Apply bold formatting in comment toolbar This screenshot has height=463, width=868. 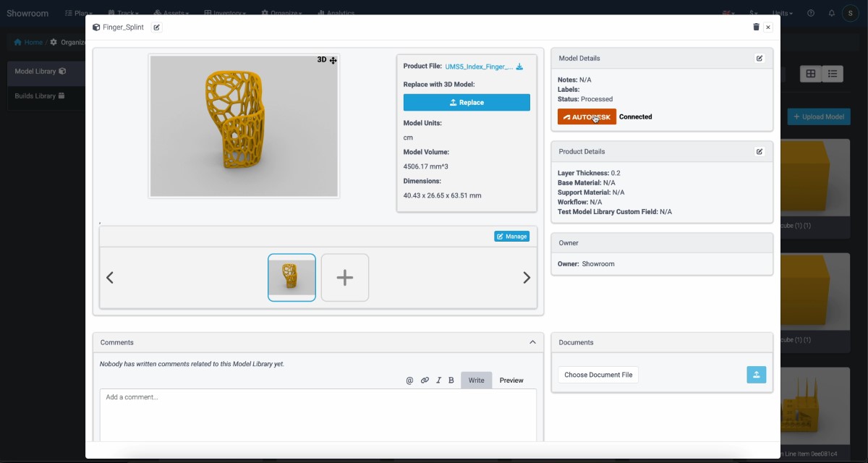point(451,381)
